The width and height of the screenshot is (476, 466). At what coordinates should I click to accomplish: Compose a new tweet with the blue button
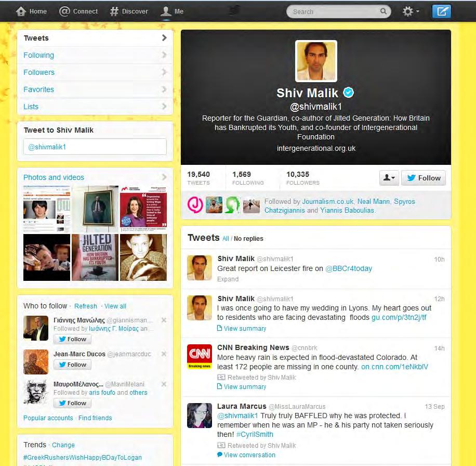pos(441,11)
